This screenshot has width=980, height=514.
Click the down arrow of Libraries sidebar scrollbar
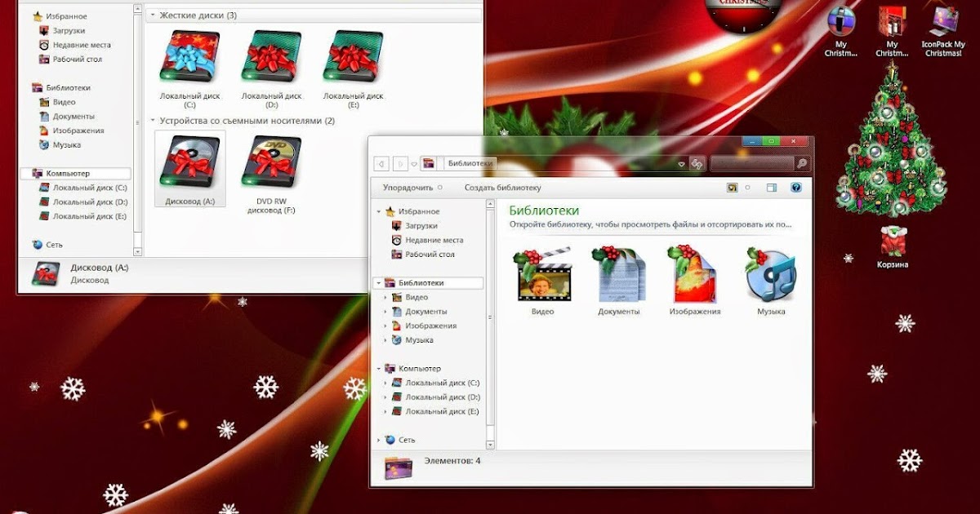click(490, 444)
